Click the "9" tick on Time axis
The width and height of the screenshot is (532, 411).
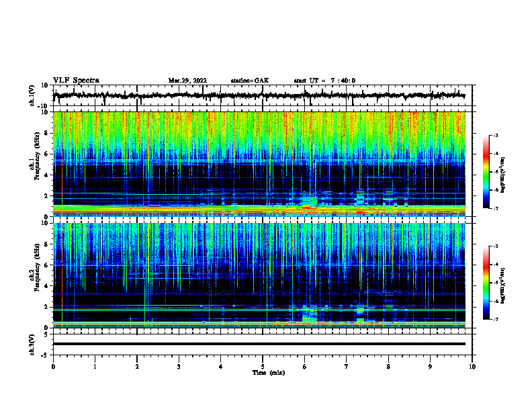coord(430,367)
